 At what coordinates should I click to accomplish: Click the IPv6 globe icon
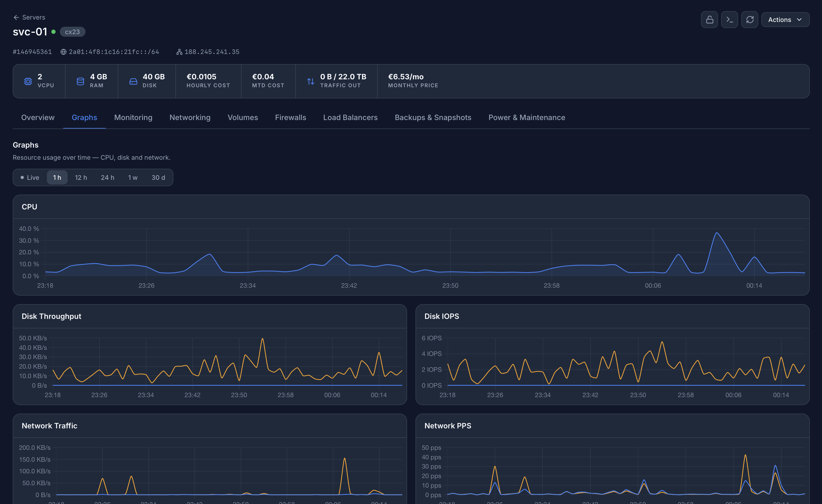click(64, 52)
